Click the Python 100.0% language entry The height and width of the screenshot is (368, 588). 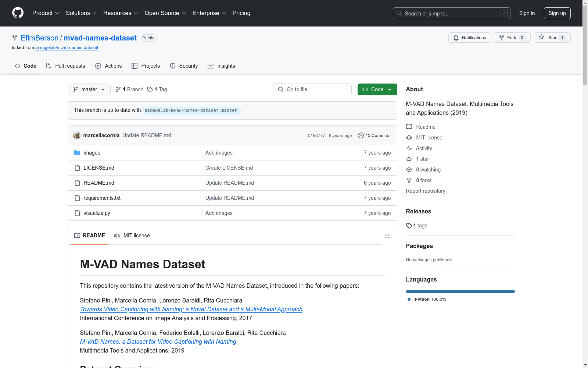coord(427,299)
